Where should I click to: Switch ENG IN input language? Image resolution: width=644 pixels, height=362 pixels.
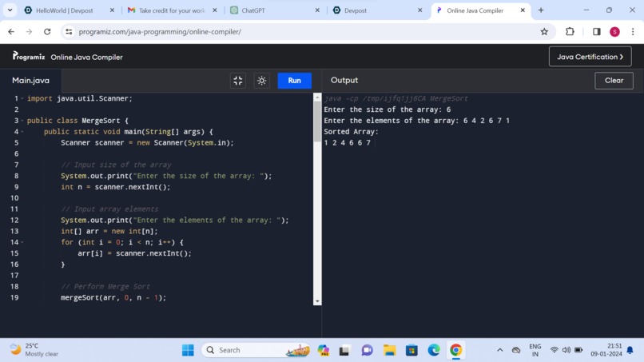(535, 350)
